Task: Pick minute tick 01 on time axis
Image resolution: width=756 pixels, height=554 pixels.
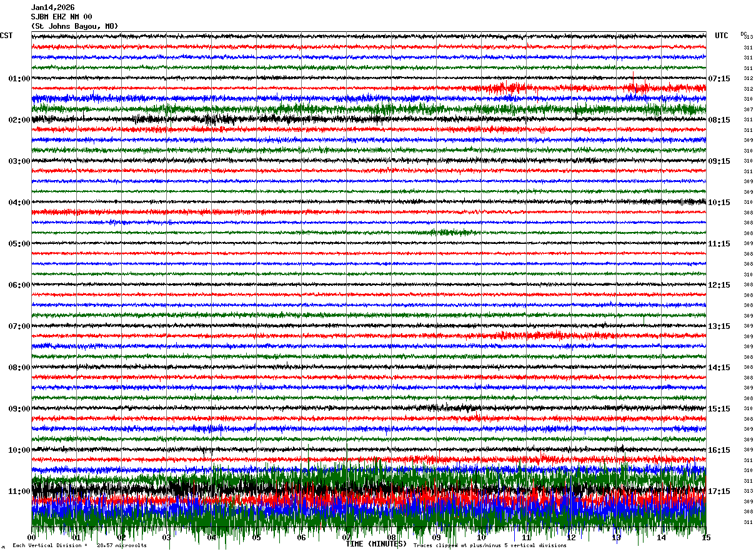Action: click(77, 538)
